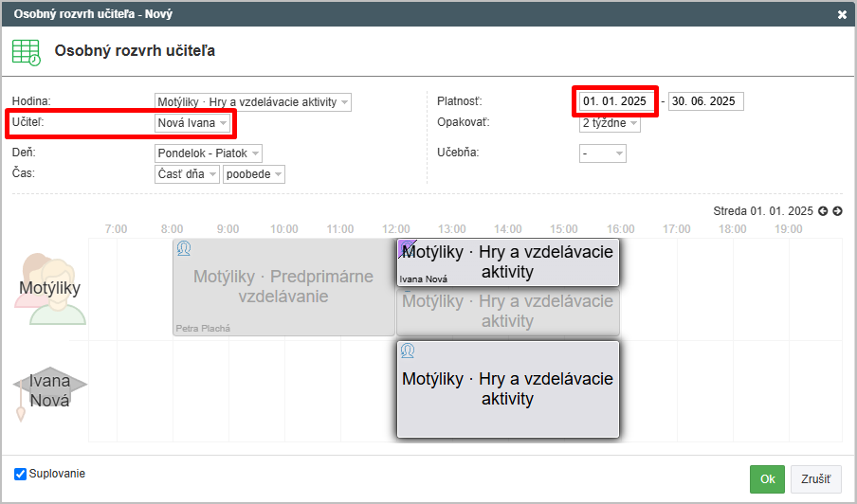This screenshot has width=857, height=504.
Task: Expand the Deň dropdown Pondelok - Piatok
Action: [x=209, y=153]
